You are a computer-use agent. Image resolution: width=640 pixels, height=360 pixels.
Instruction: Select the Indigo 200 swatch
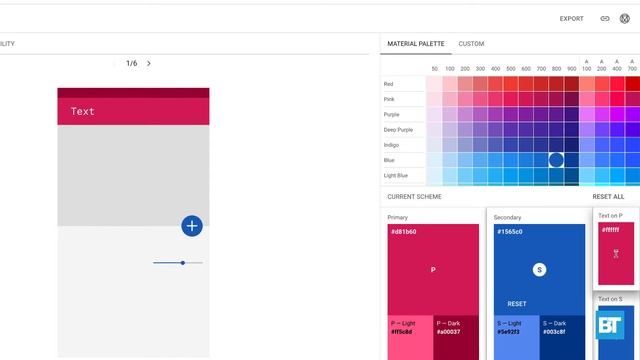click(464, 145)
